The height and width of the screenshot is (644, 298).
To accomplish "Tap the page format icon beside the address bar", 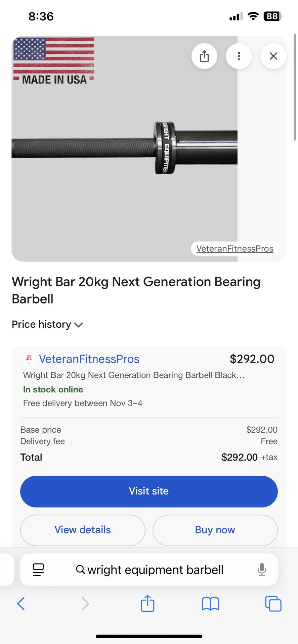I will point(38,569).
